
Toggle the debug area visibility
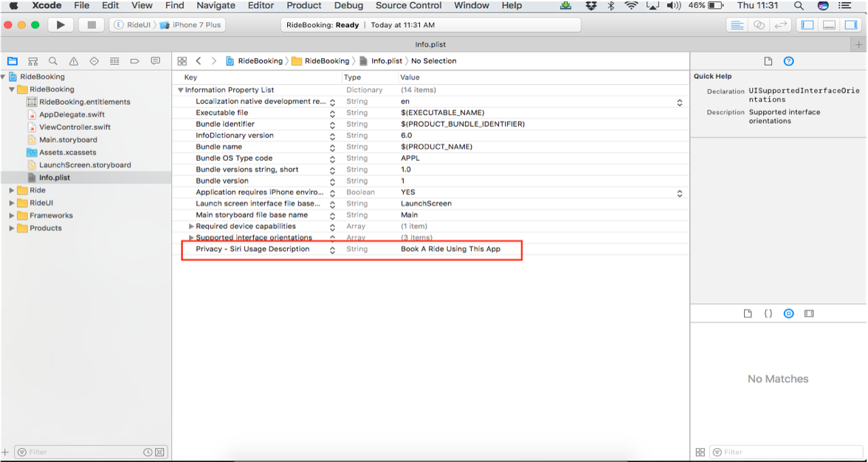[x=830, y=25]
